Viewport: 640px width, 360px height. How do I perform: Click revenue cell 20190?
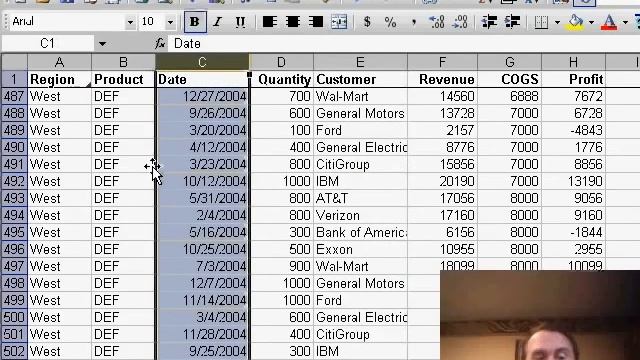point(442,181)
